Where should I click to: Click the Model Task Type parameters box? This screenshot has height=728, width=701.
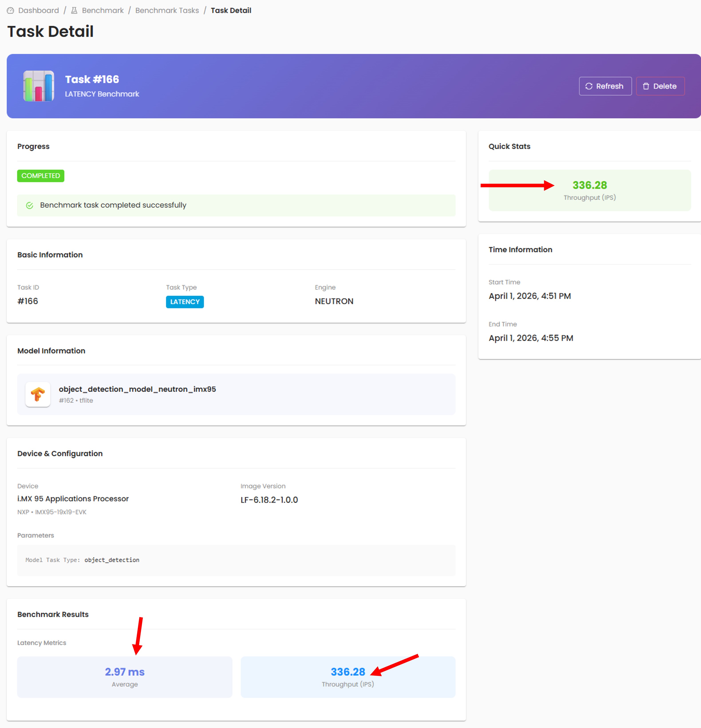click(236, 560)
